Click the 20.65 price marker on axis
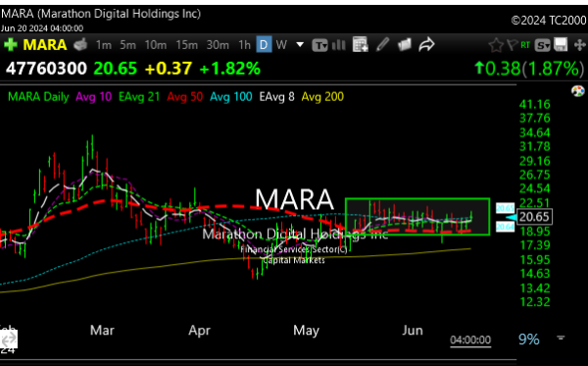 (x=534, y=217)
